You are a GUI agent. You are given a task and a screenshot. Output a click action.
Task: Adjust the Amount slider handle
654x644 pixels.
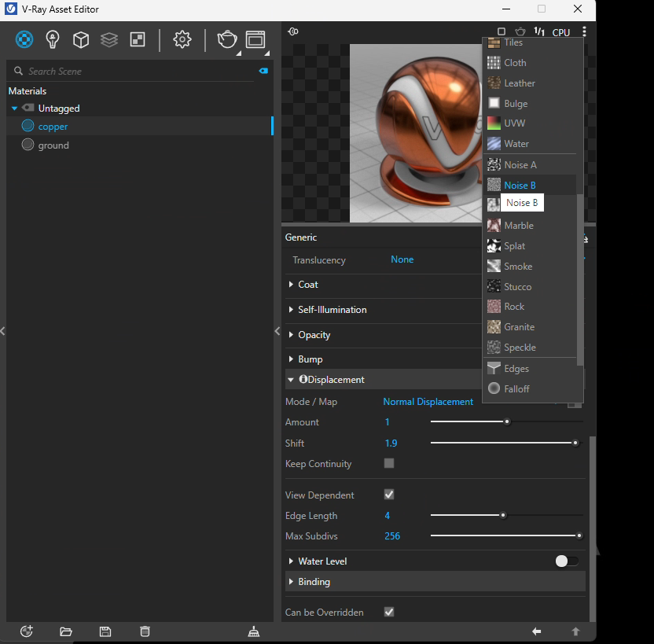[x=507, y=421]
